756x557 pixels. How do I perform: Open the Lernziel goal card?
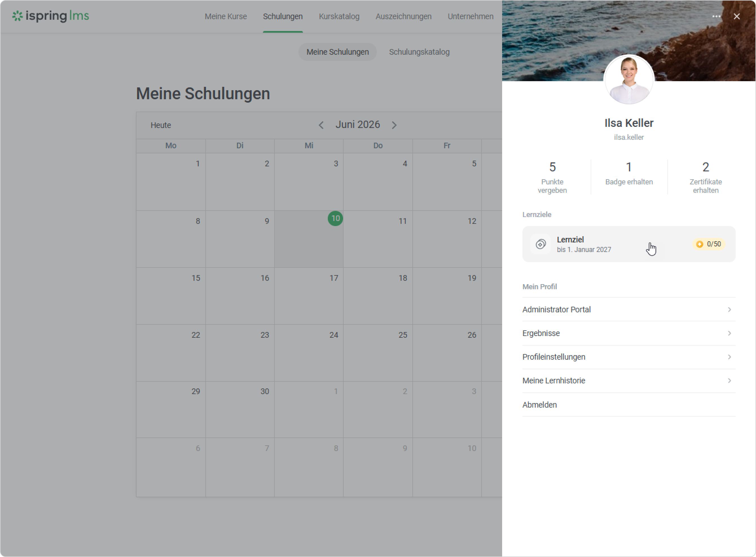point(629,244)
